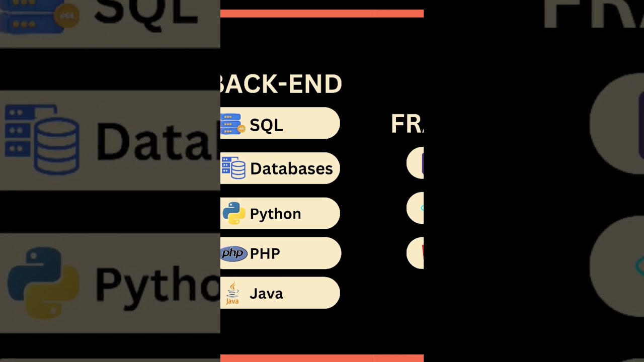The height and width of the screenshot is (362, 644).
Task: Select the SQL text label
Action: (x=266, y=125)
